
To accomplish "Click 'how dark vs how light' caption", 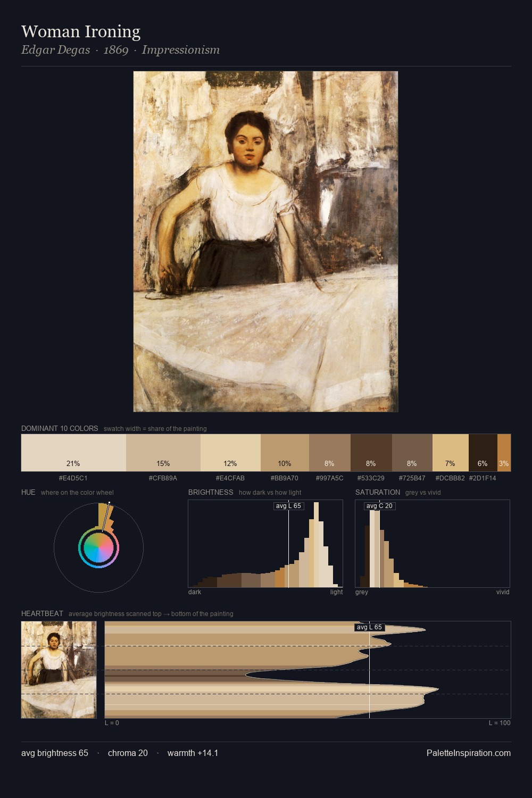I will point(270,493).
